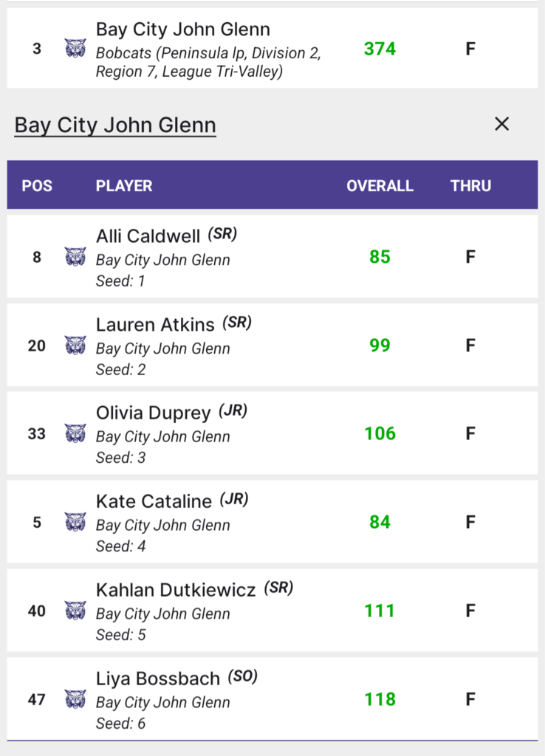Click Bobcat logo beside Alli Caldwell
545x756 pixels.
point(75,256)
